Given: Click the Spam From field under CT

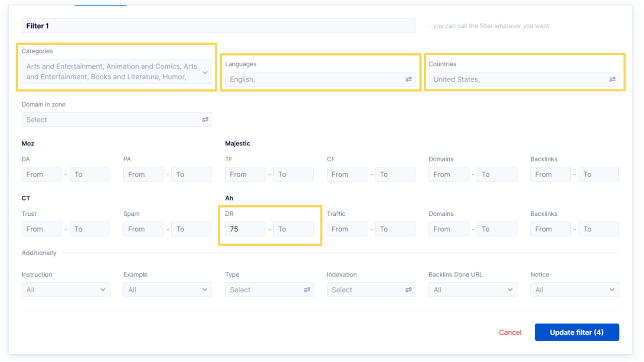Looking at the screenshot, I should (144, 229).
